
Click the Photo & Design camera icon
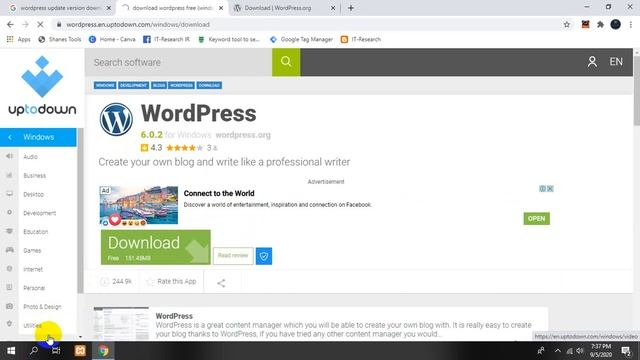click(9, 306)
